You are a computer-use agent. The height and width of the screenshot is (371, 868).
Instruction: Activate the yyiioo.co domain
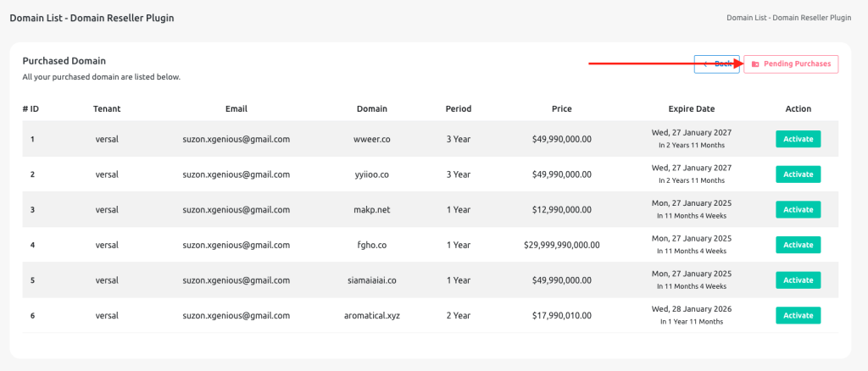coord(798,174)
